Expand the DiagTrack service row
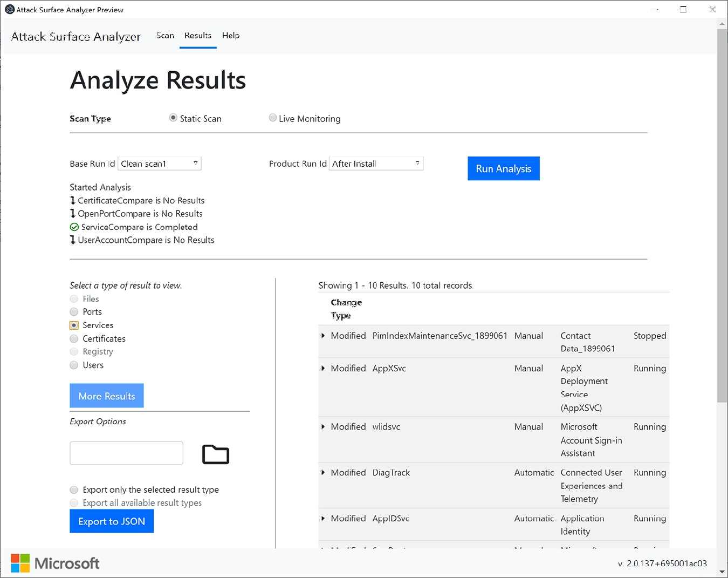This screenshot has height=578, width=728. click(324, 472)
